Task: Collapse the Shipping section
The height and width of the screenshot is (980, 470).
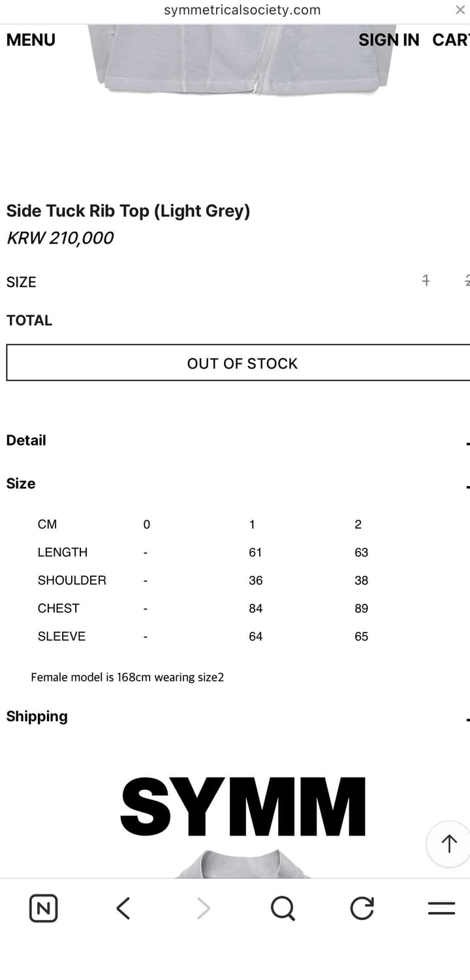Action: [467, 716]
